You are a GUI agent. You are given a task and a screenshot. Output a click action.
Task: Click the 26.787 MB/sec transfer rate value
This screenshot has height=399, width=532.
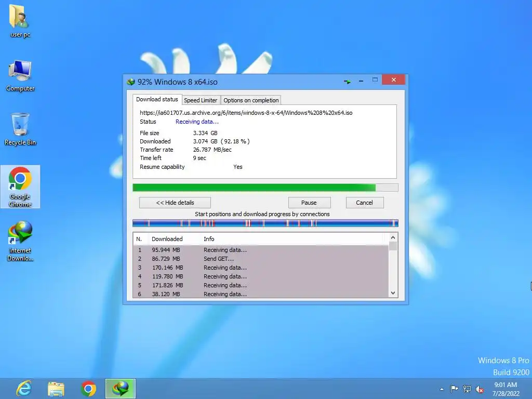212,150
